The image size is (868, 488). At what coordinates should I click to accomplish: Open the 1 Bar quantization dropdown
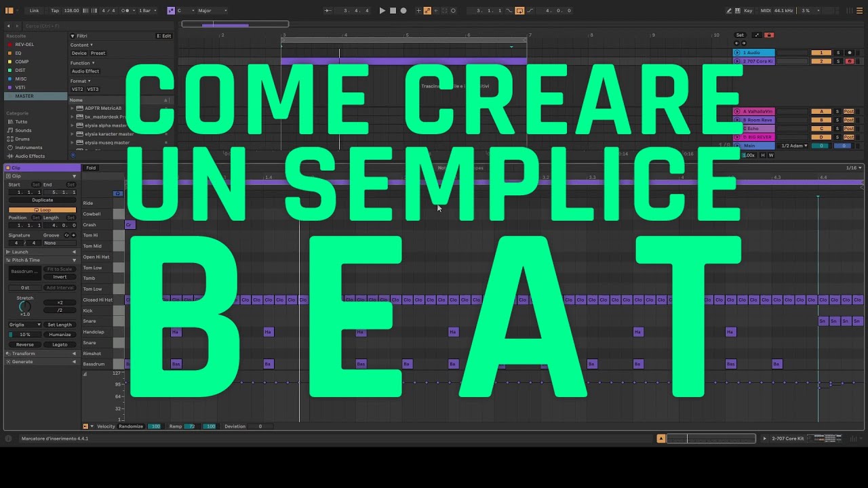[x=147, y=11]
